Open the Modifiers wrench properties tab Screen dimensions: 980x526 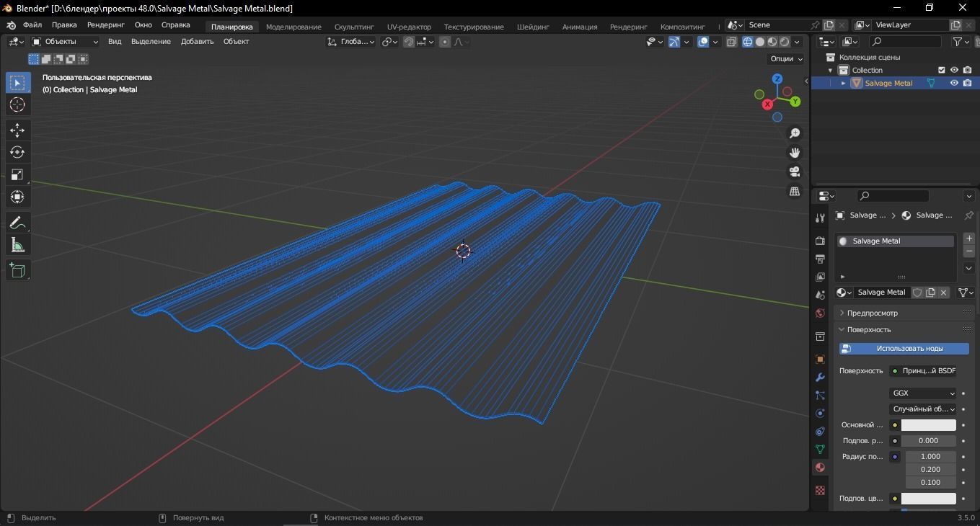click(x=820, y=377)
